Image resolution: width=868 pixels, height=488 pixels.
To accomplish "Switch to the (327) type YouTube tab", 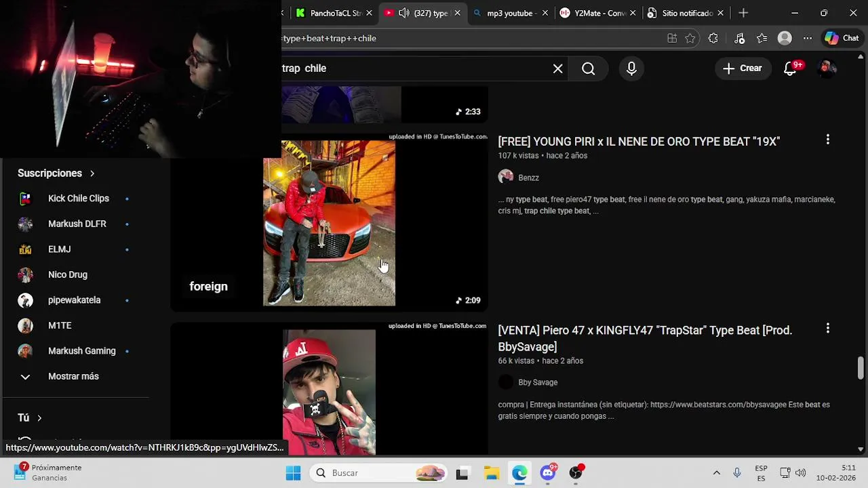I will coord(423,13).
